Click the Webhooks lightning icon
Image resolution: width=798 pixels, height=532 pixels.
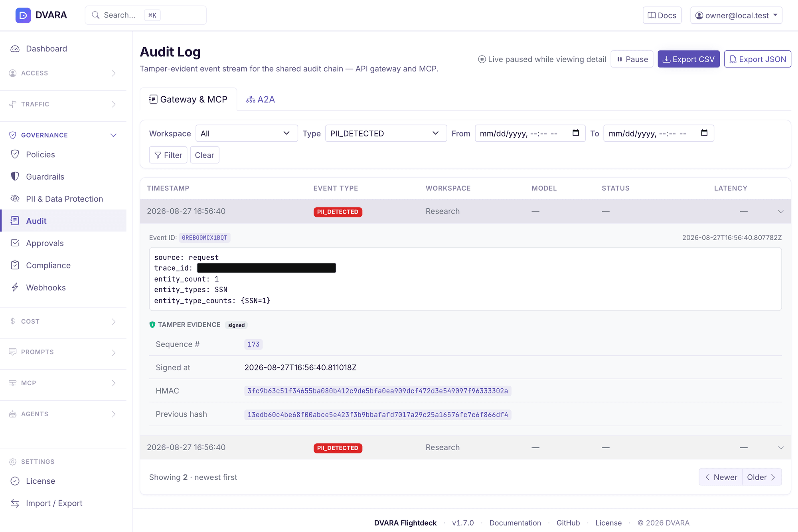tap(15, 287)
